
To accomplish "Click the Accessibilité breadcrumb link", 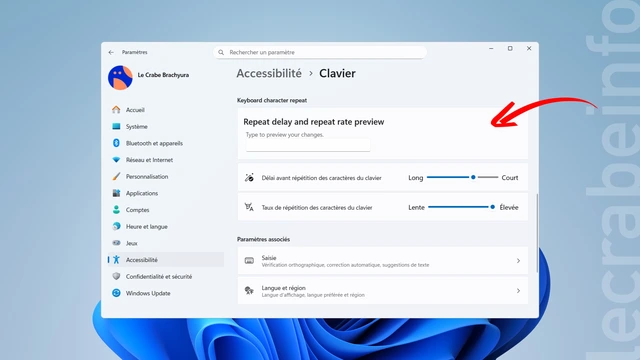I will (269, 73).
